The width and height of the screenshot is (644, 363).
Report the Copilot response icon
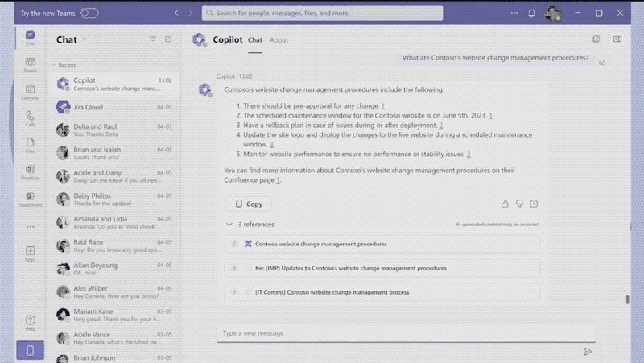pyautogui.click(x=534, y=204)
